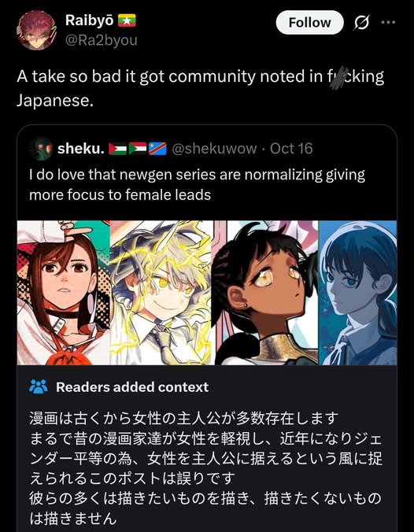This screenshot has height=532, width=414.
Task: Open the Grok slash-circle icon
Action: point(361,23)
